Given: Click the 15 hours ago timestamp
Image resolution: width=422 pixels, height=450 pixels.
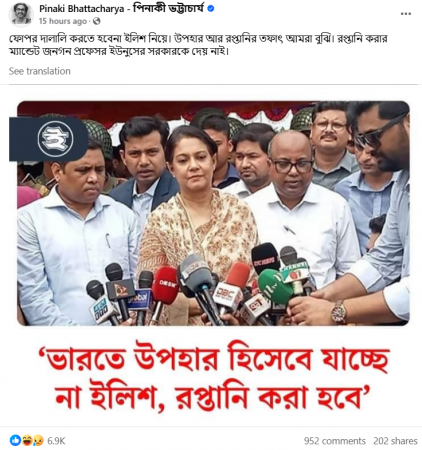Looking at the screenshot, I should (x=63, y=21).
